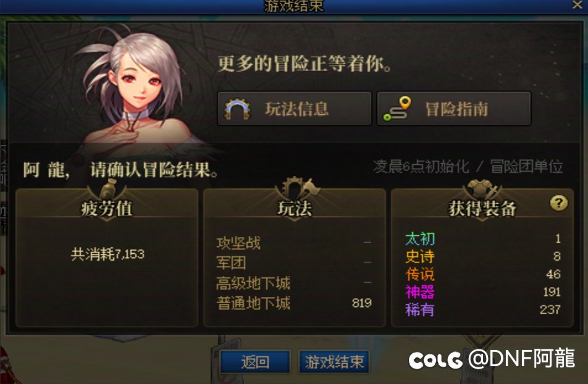Click the gear and axe emblem above 玩法

tap(296, 188)
